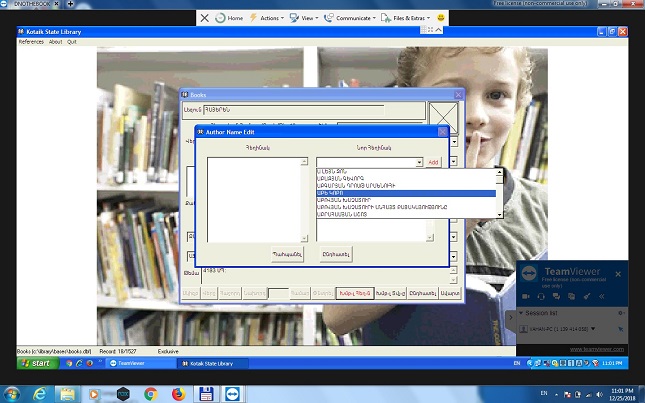
Task: Expand the Files & Extras menu
Action: pos(410,18)
